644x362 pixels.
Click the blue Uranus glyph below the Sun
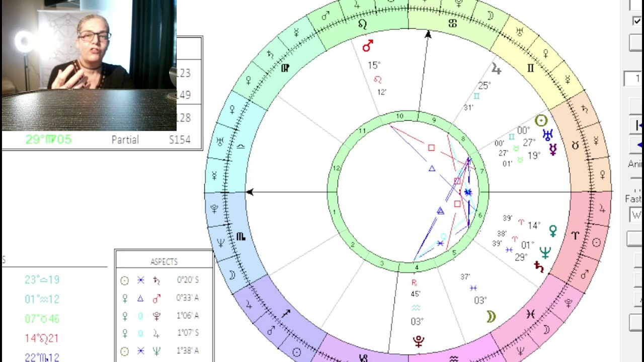pos(547,135)
